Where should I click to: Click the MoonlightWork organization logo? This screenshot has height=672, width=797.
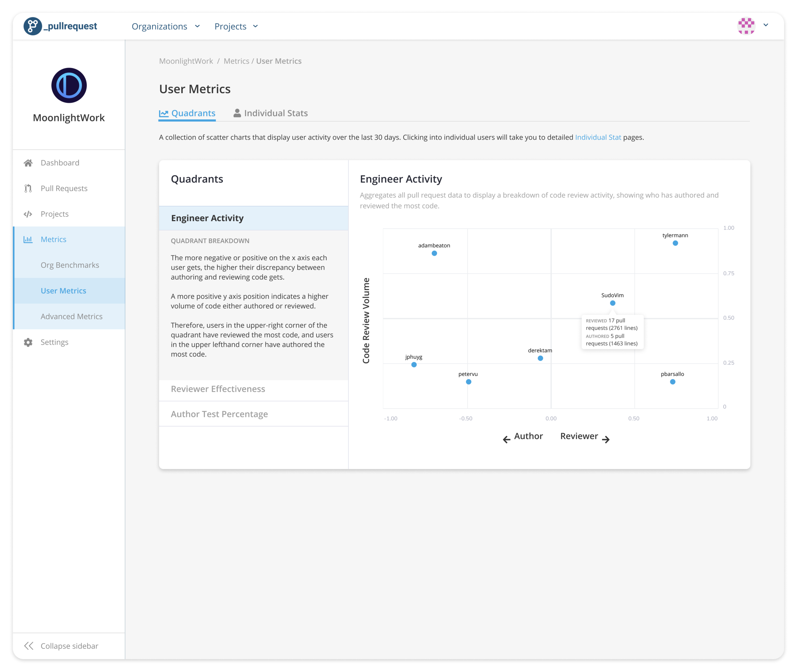[69, 85]
